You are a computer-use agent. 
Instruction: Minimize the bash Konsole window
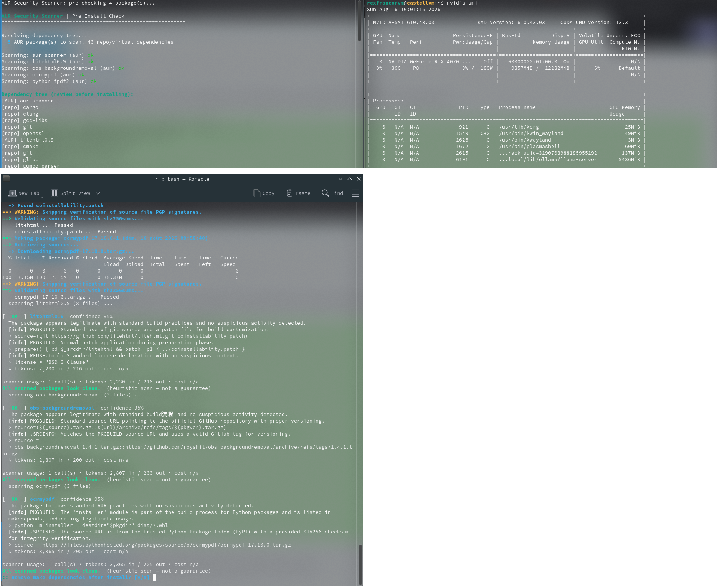point(340,179)
